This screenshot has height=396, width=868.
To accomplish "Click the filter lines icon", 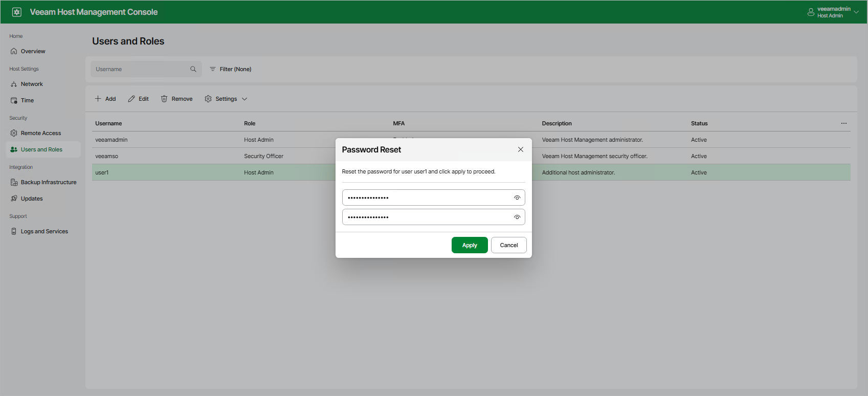I will click(213, 69).
